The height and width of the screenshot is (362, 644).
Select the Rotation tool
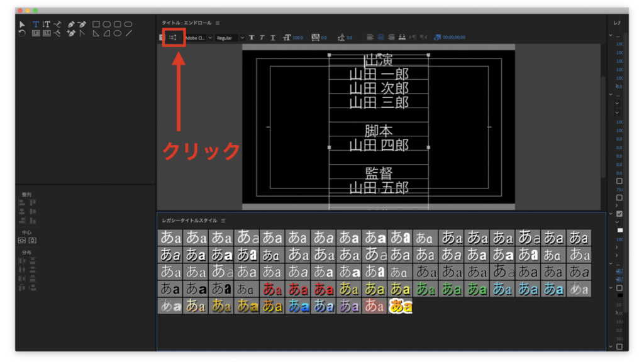click(x=22, y=33)
